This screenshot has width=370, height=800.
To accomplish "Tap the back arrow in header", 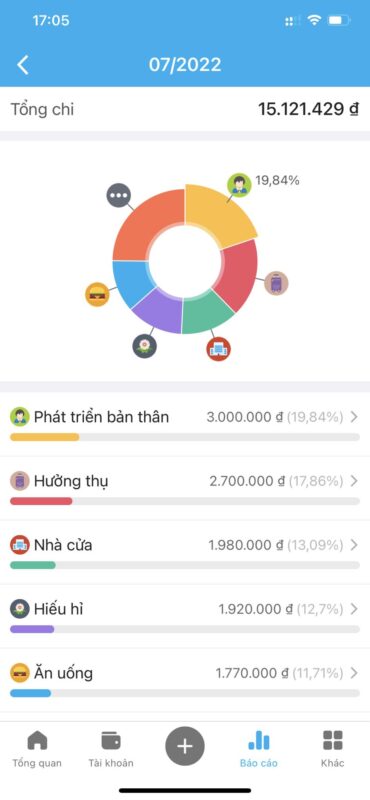I will click(x=22, y=65).
